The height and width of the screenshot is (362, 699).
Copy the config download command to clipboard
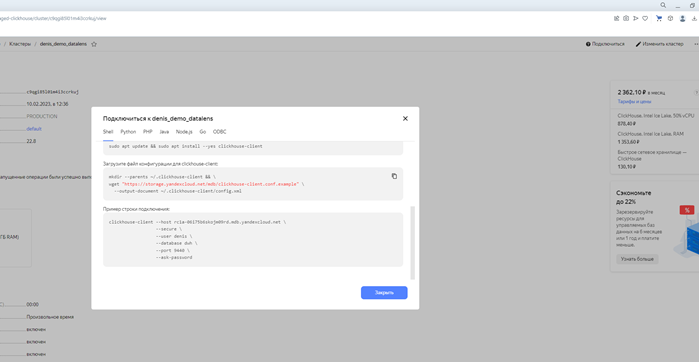[x=394, y=176]
